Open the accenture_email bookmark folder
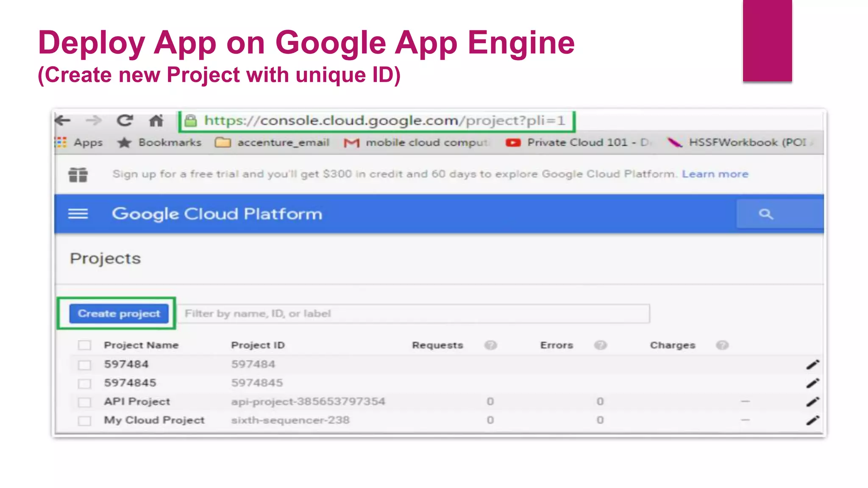This screenshot has width=868, height=488. pyautogui.click(x=272, y=143)
